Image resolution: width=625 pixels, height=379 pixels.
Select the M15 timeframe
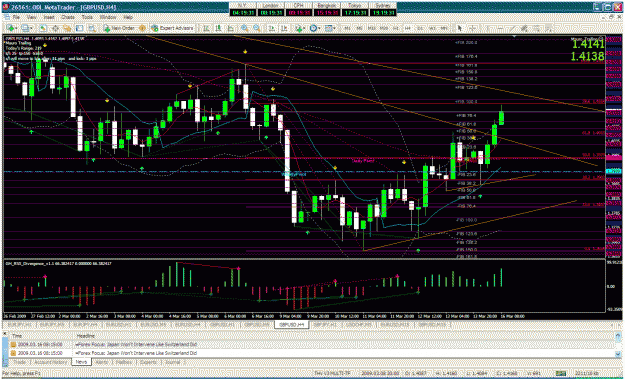click(371, 28)
